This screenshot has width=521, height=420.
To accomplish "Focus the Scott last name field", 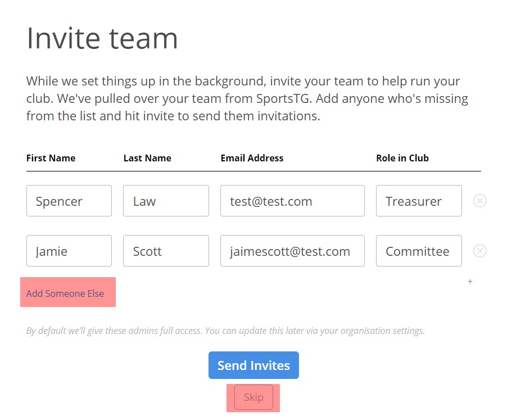I will [166, 251].
